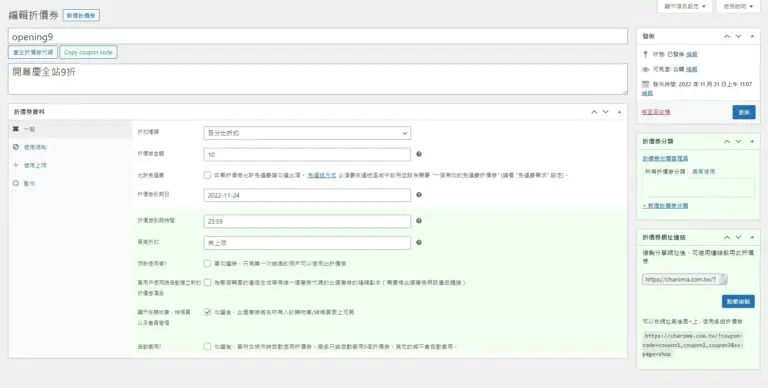Click description textarea 開幕慶全站9折
This screenshot has width=768, height=388.
coord(318,79)
